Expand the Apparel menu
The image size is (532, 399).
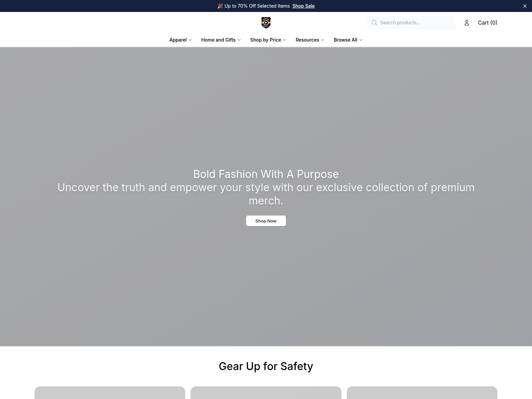[x=181, y=40]
